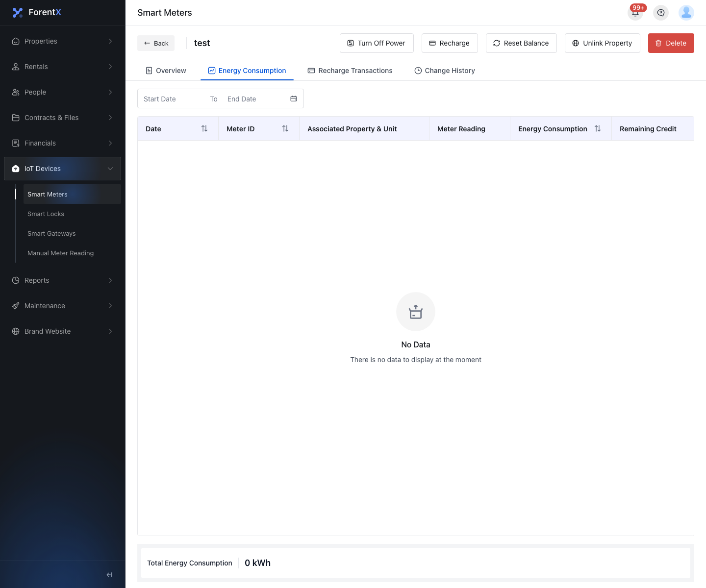Open the calendar icon in date range
The image size is (706, 588).
(x=294, y=98)
